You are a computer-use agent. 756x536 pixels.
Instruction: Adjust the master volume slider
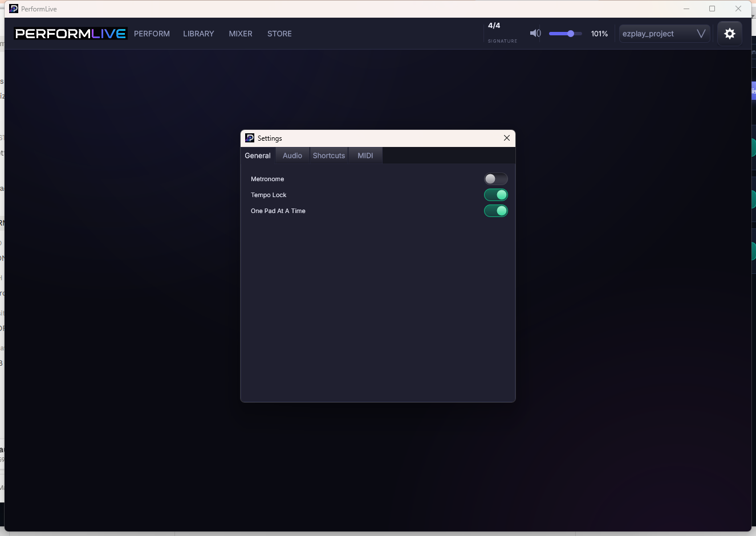point(565,34)
